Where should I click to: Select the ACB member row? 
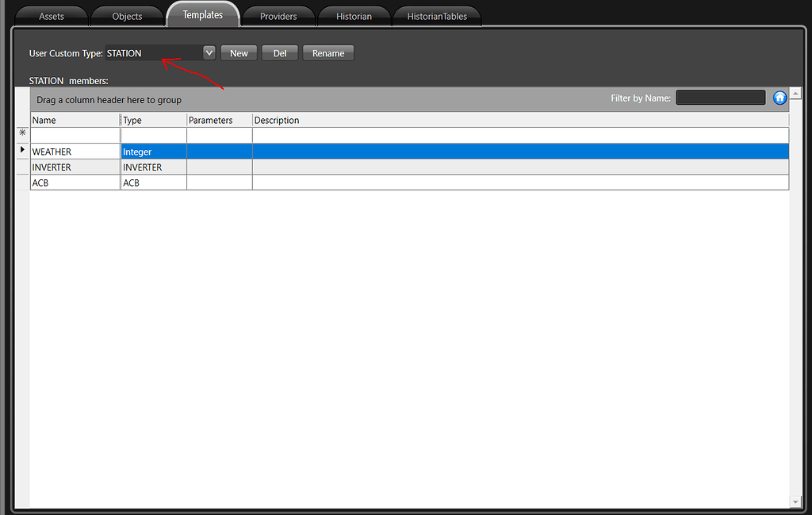(75, 183)
